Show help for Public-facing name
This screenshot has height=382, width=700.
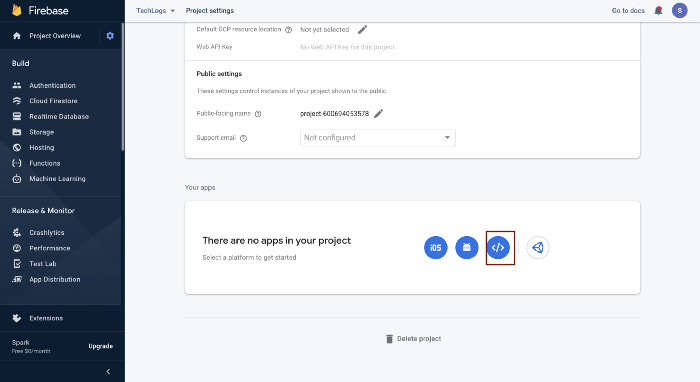[x=258, y=114]
